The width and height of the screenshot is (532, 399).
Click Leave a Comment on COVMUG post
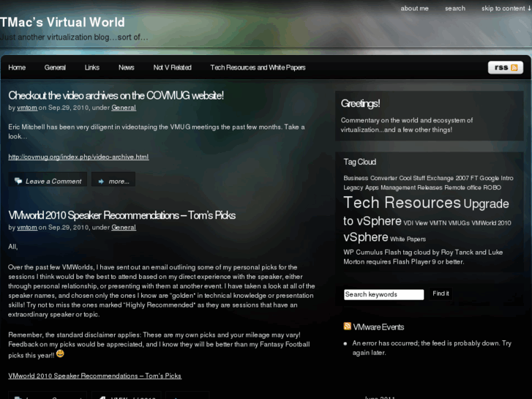pos(48,181)
